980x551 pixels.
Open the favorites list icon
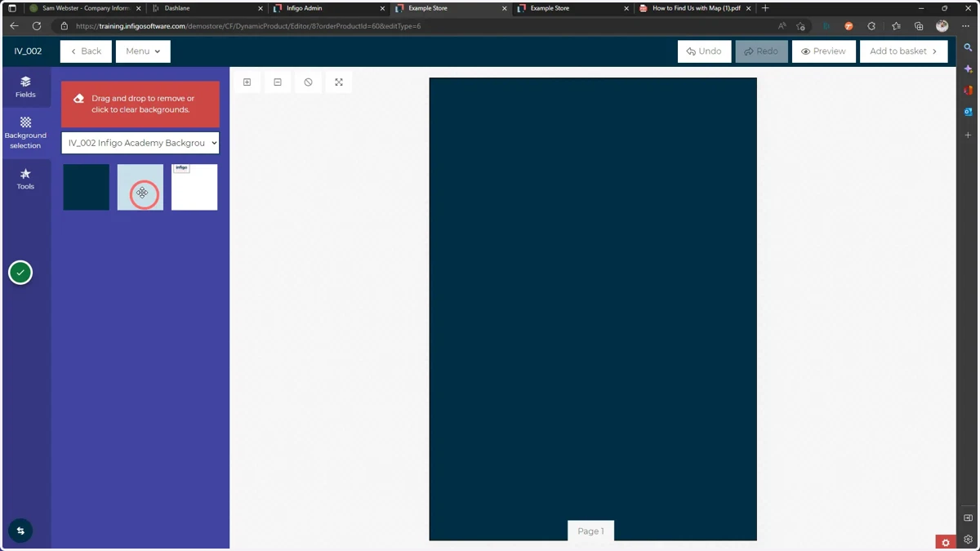coord(896,26)
